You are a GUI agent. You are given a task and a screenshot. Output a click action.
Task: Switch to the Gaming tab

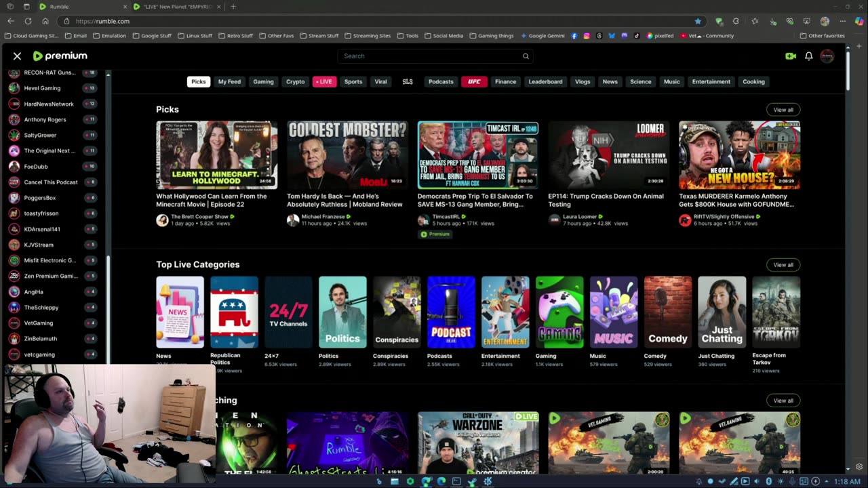(x=263, y=81)
